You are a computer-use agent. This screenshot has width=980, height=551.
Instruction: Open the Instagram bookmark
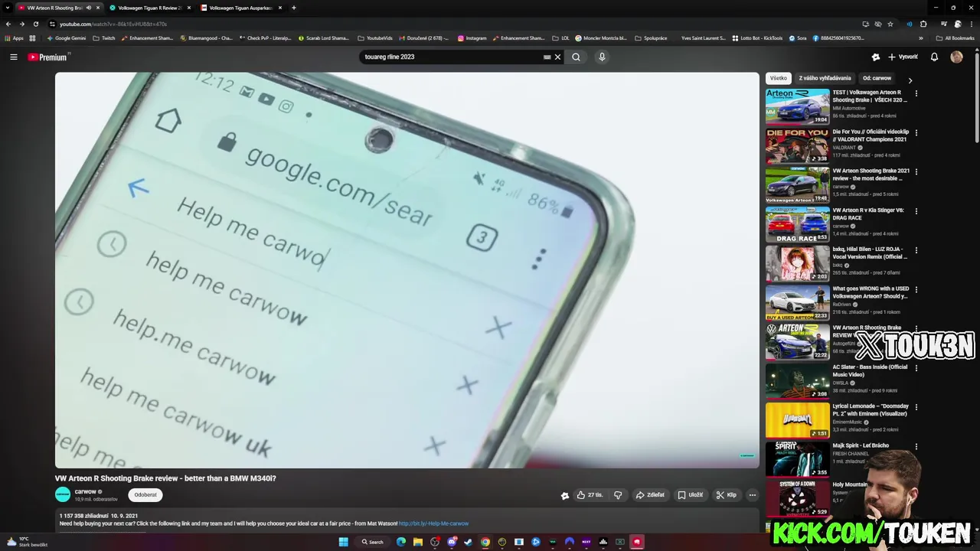click(x=472, y=37)
